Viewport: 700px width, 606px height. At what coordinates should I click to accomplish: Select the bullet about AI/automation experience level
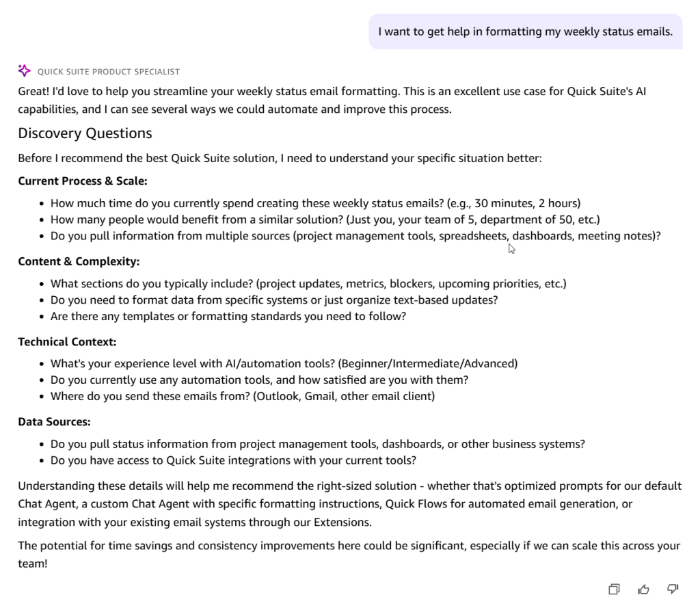click(283, 363)
